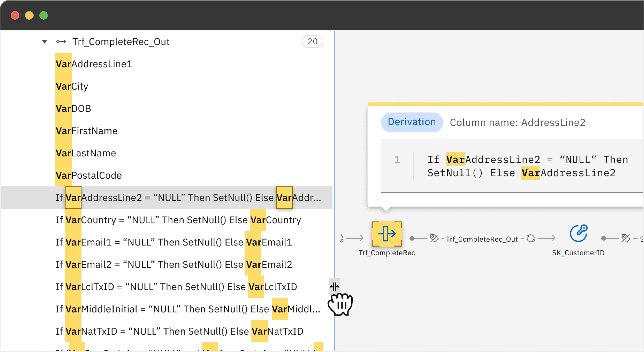Image resolution: width=644 pixels, height=352 pixels.
Task: Select the highlighted VarAddressLine2 derivation row
Action: [188, 197]
